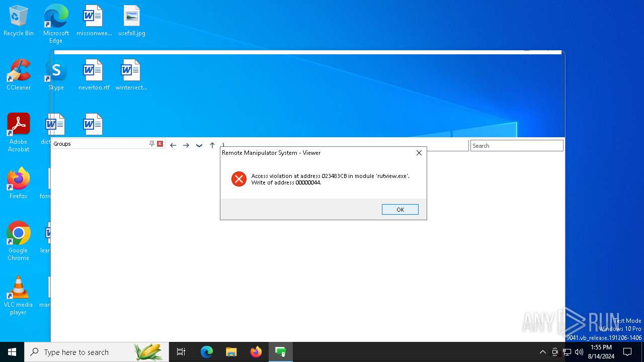Open File Explorer from taskbar
Viewport: 644px width, 362px height.
231,352
